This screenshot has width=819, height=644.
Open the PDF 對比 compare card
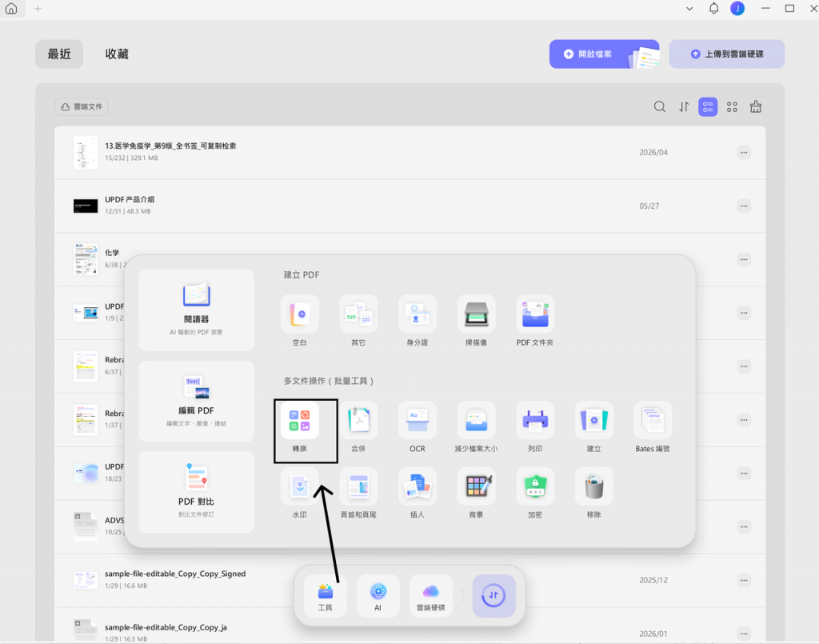click(197, 493)
